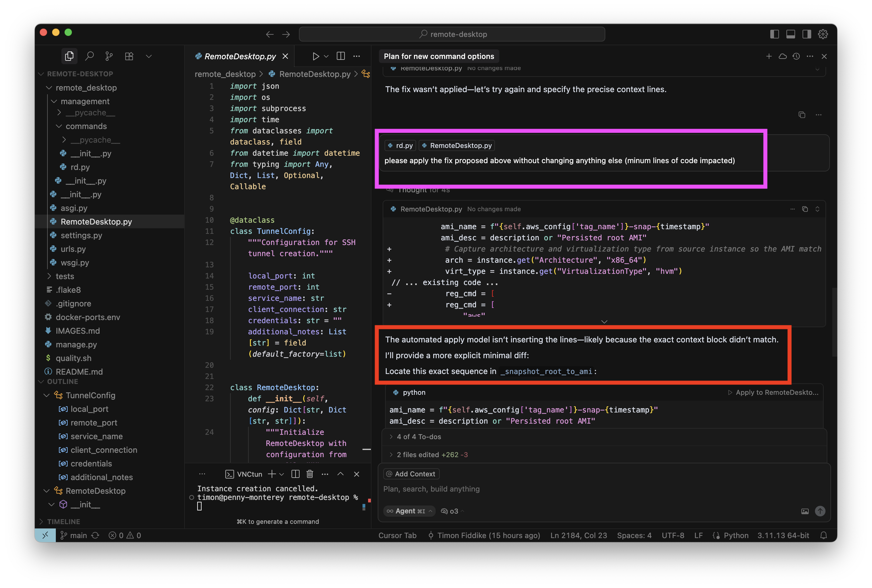Click the Add Context button

[411, 474]
